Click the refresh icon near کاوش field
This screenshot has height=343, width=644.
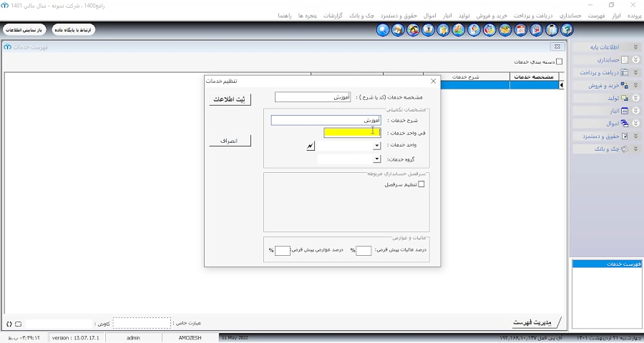[9, 324]
